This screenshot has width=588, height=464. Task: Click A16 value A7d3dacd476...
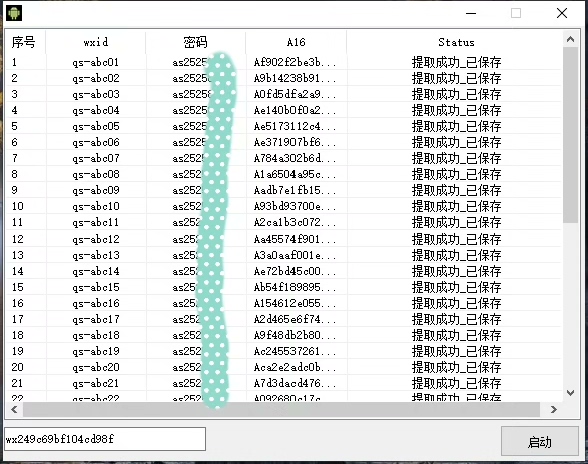click(x=295, y=383)
